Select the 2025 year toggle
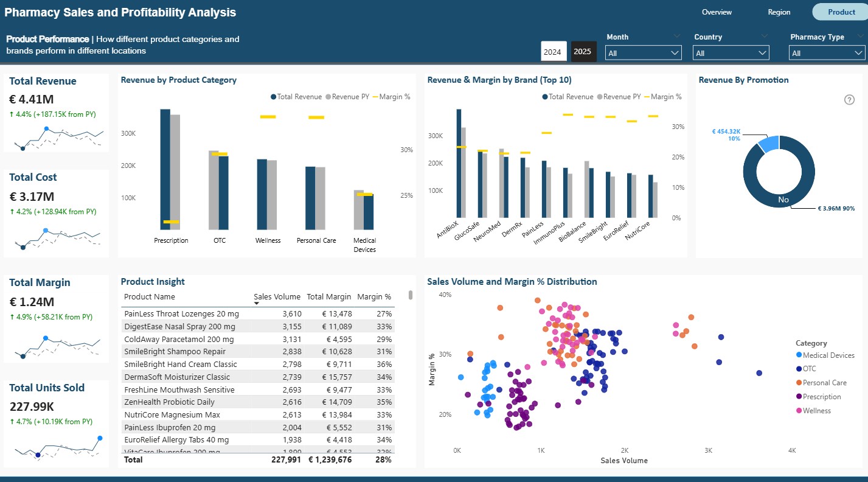 [x=583, y=52]
